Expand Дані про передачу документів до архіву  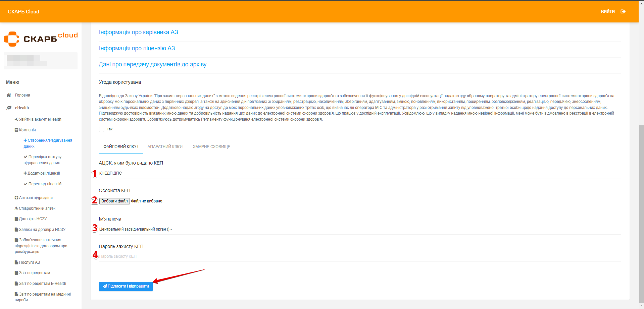(153, 64)
